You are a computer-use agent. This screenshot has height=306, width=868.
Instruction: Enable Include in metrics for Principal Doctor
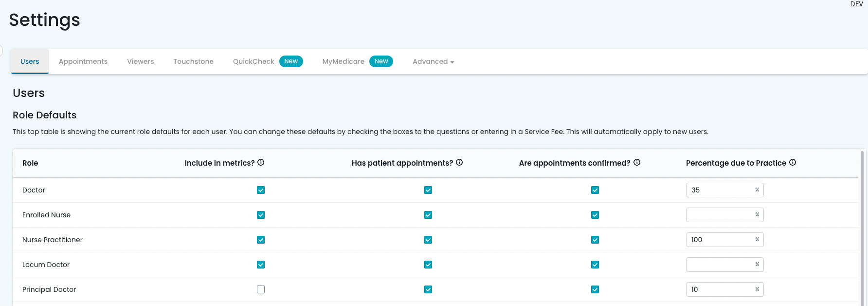(x=261, y=289)
